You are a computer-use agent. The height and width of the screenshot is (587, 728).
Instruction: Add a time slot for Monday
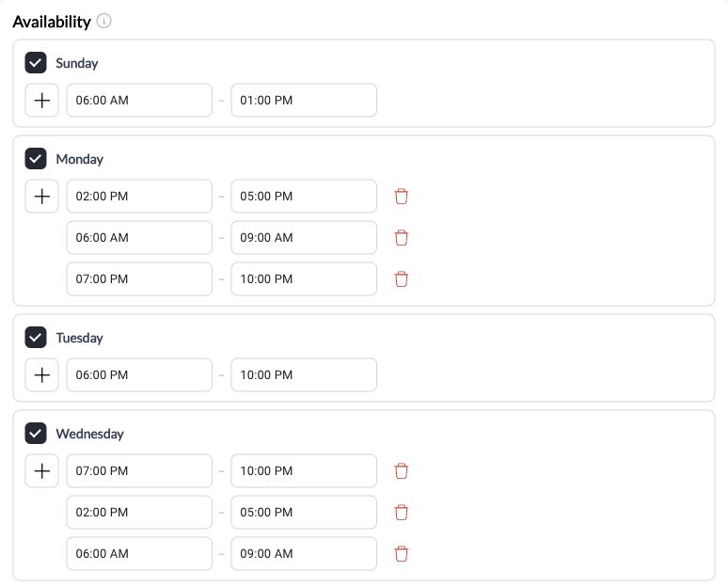[41, 196]
